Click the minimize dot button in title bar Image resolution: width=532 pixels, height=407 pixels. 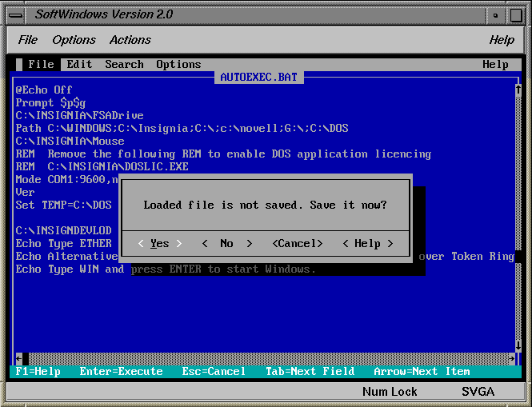(496, 15)
